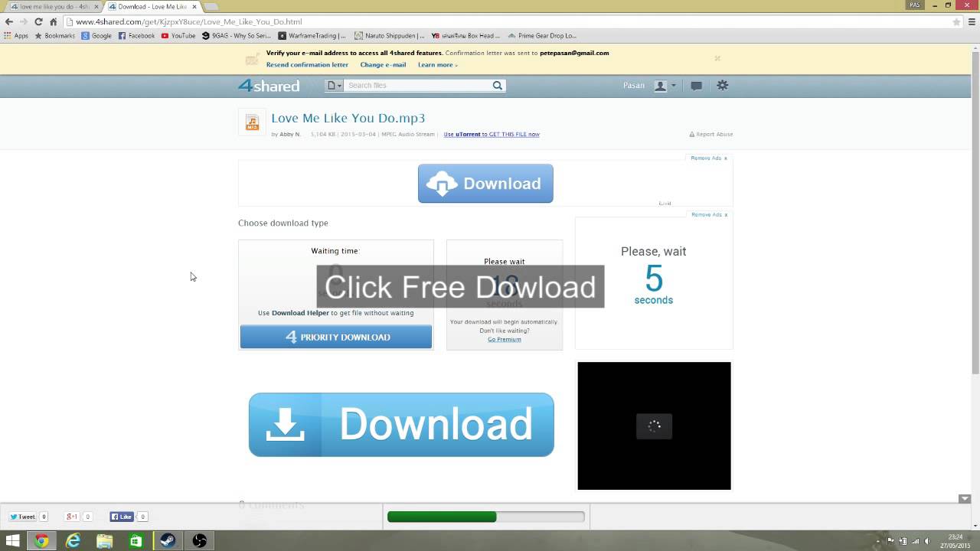Open OBS from the taskbar
This screenshot has height=551, width=980.
click(x=199, y=541)
